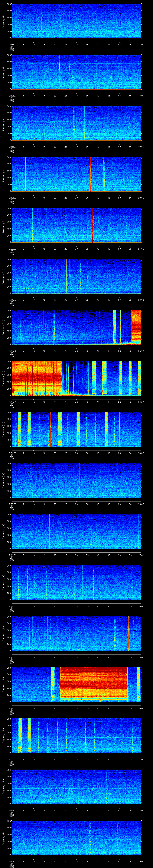The width and height of the screenshot is (153, 868).
Task: Click the 12:24:00 start time label
Action: (12, 453)
